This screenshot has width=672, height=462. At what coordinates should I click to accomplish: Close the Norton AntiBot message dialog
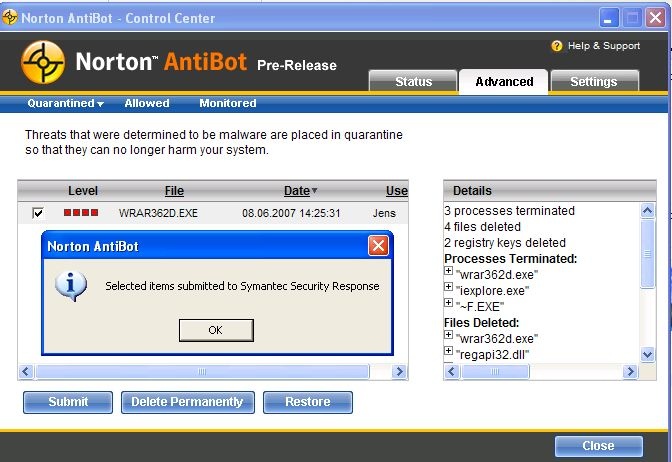pyautogui.click(x=378, y=246)
